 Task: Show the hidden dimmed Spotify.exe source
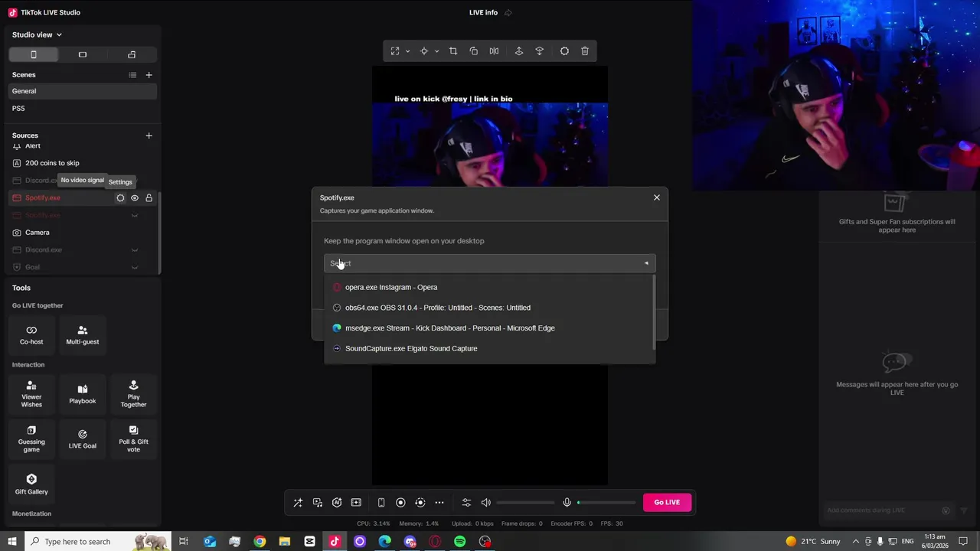(x=135, y=216)
